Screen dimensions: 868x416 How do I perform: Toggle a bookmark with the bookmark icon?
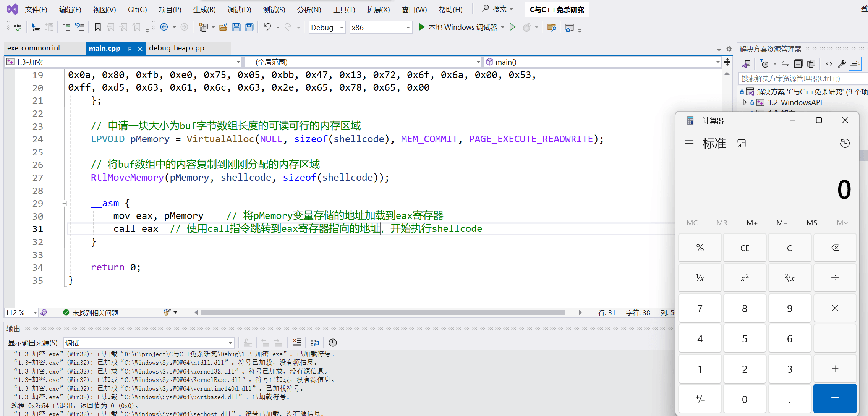(98, 27)
